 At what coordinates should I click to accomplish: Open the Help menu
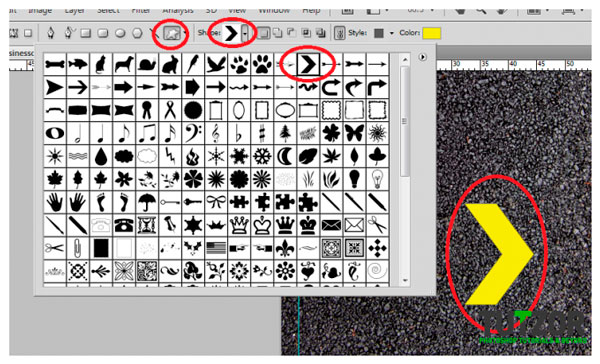click(311, 10)
